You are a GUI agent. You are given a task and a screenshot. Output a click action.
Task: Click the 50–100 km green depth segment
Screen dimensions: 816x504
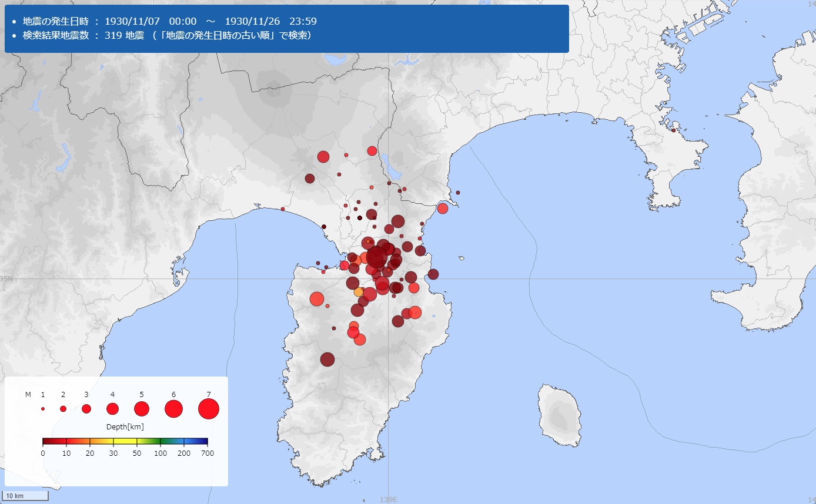click(x=149, y=441)
